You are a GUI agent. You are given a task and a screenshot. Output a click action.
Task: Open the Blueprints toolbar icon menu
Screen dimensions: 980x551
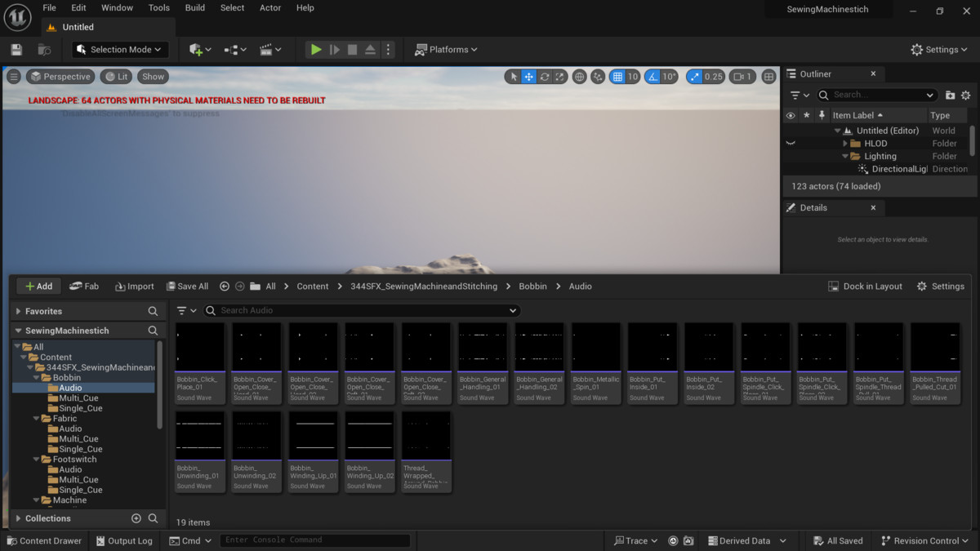[x=235, y=50]
